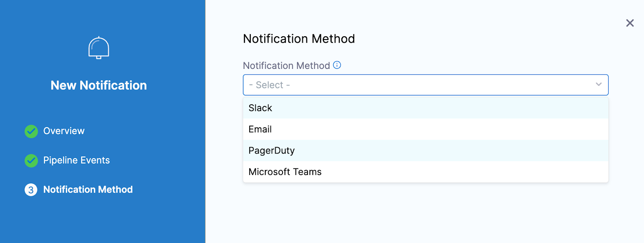Click the bell notification icon
The height and width of the screenshot is (243, 644).
click(x=99, y=48)
